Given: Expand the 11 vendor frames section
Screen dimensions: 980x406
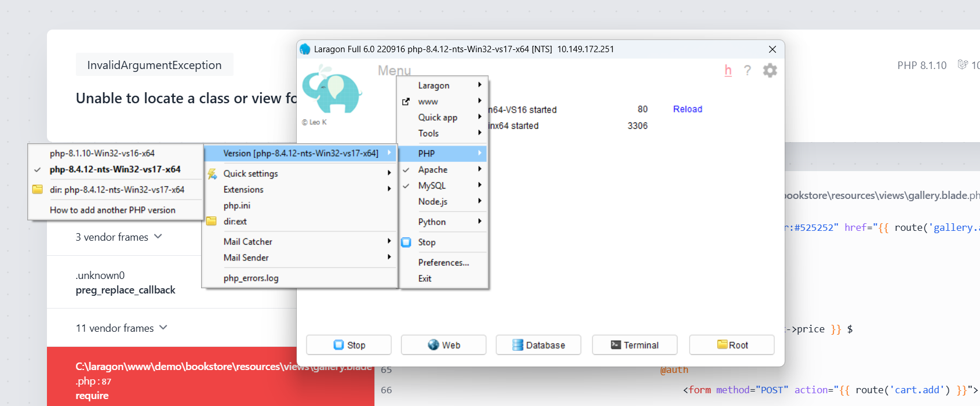Looking at the screenshot, I should point(122,328).
